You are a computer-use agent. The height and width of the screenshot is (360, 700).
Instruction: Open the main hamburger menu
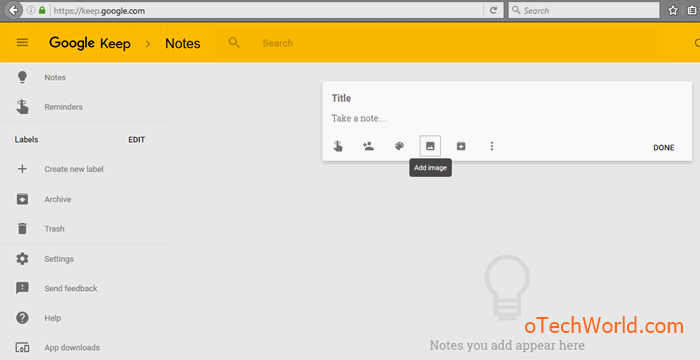[22, 43]
